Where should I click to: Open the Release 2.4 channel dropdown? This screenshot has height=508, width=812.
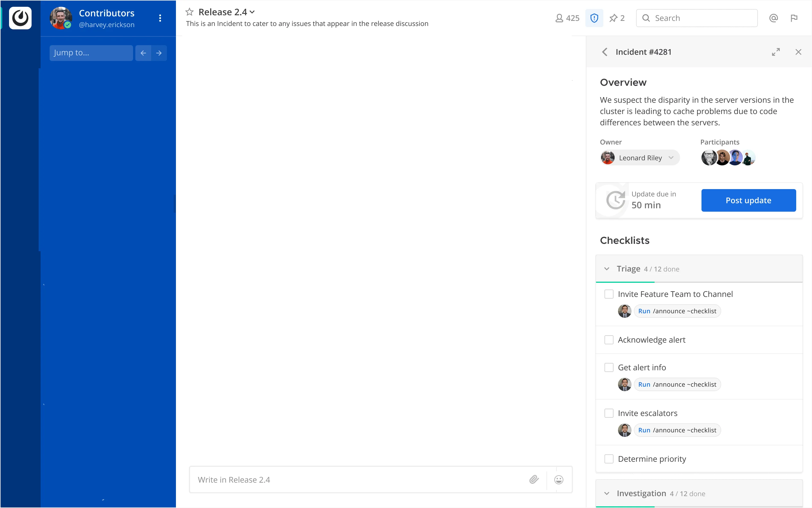click(252, 12)
